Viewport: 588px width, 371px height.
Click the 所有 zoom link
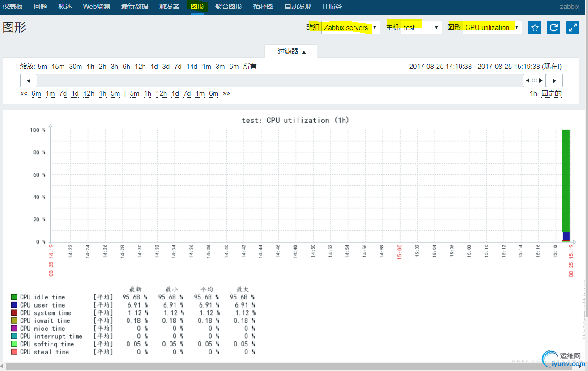(250, 67)
